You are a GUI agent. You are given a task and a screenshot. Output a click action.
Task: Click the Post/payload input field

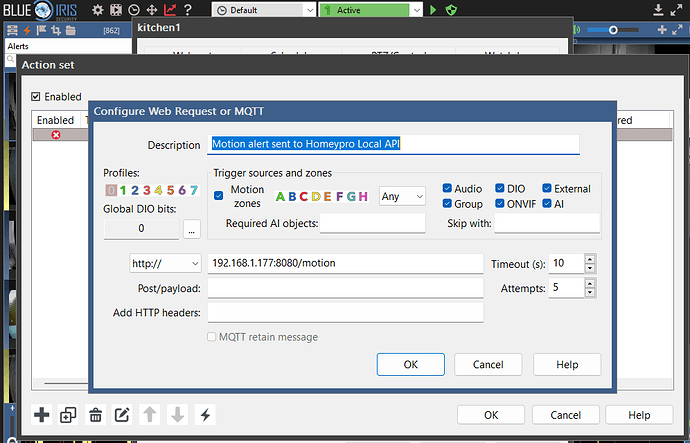(x=345, y=288)
